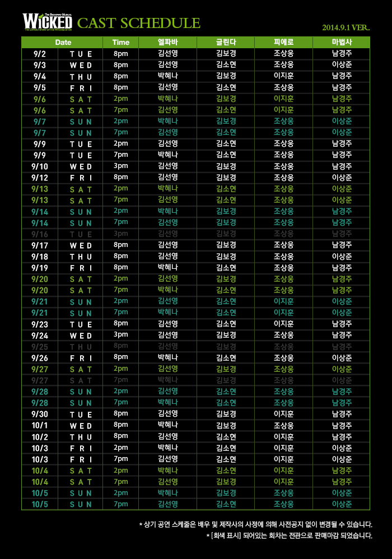
Task: Click the 글린다 column header
Action: pyautogui.click(x=226, y=42)
